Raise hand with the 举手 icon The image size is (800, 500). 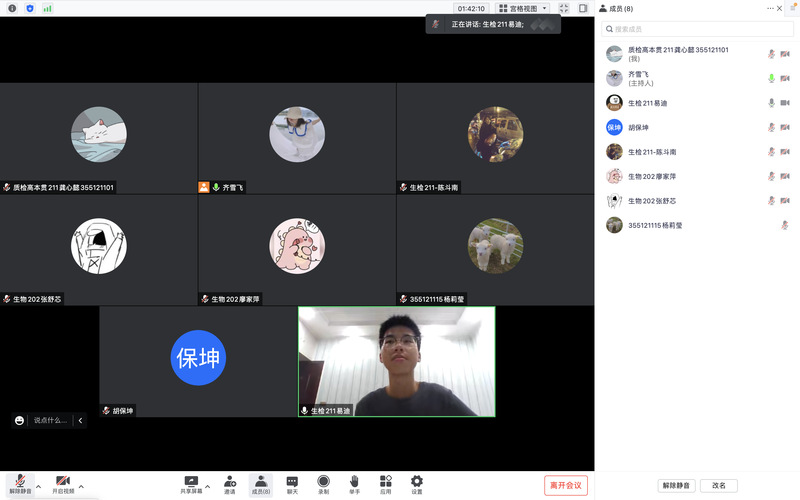point(354,482)
